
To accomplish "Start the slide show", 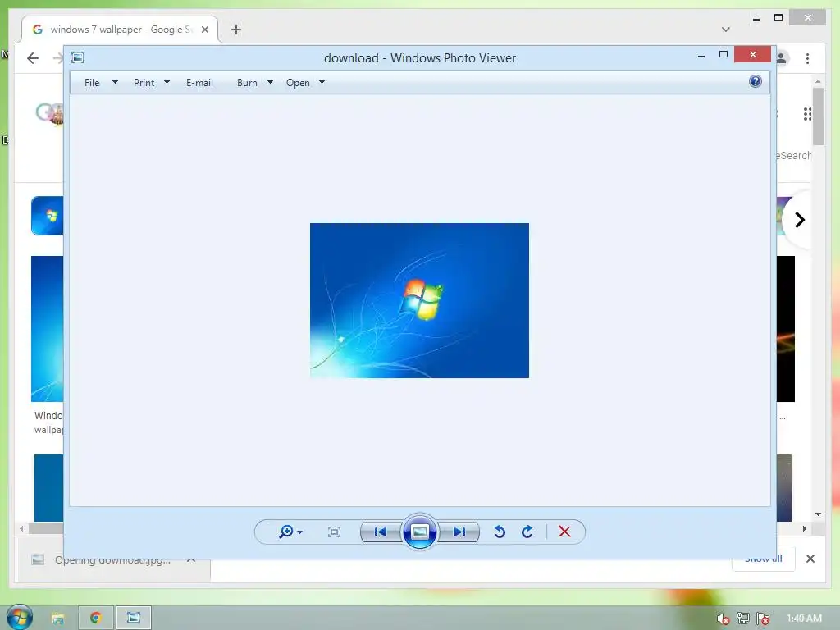I will (x=419, y=532).
